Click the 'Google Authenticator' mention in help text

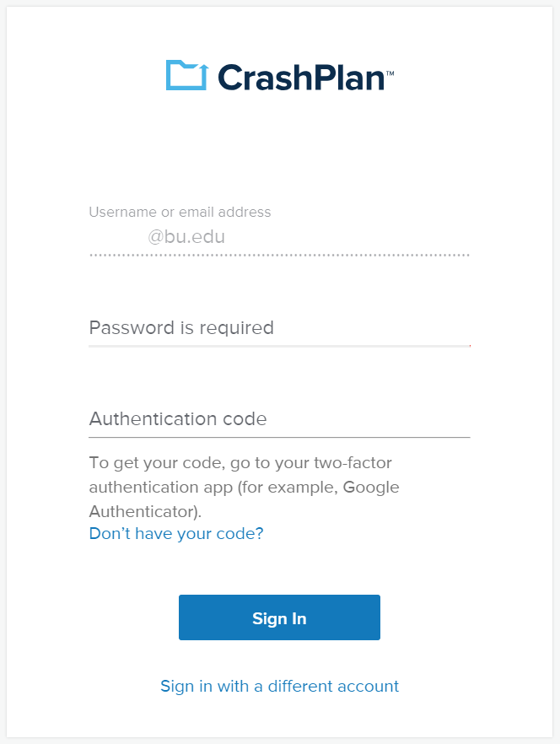click(x=245, y=499)
